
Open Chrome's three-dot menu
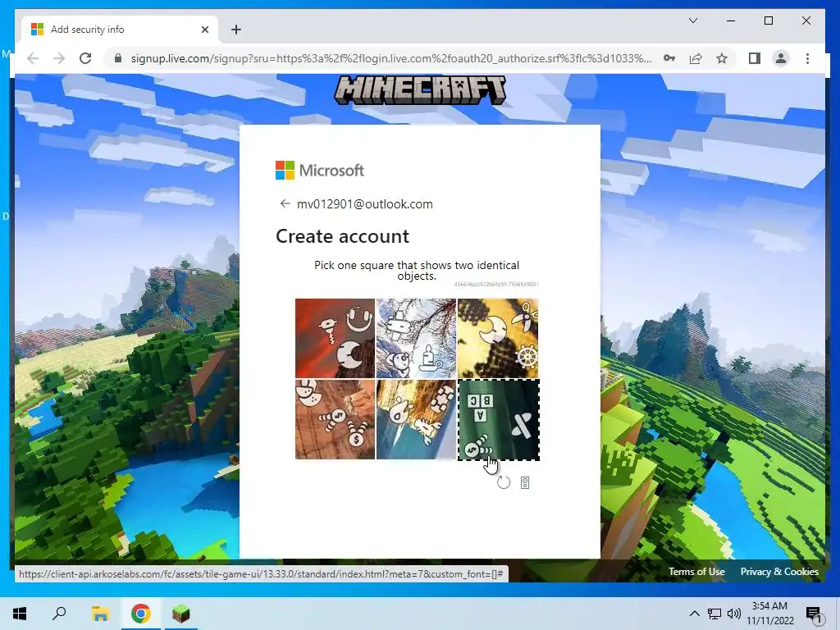tap(807, 58)
